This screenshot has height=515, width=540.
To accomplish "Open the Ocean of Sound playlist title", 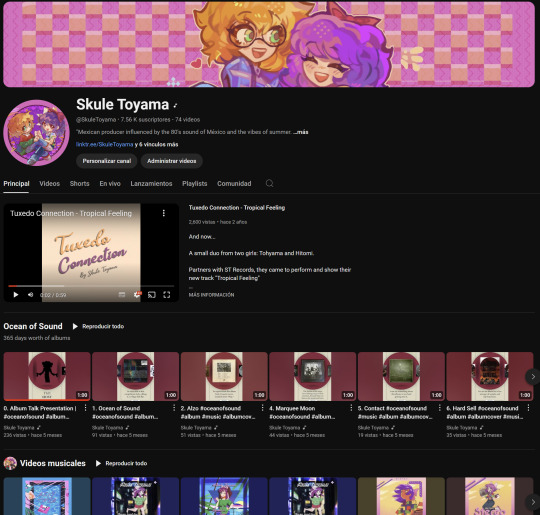I will coord(33,326).
